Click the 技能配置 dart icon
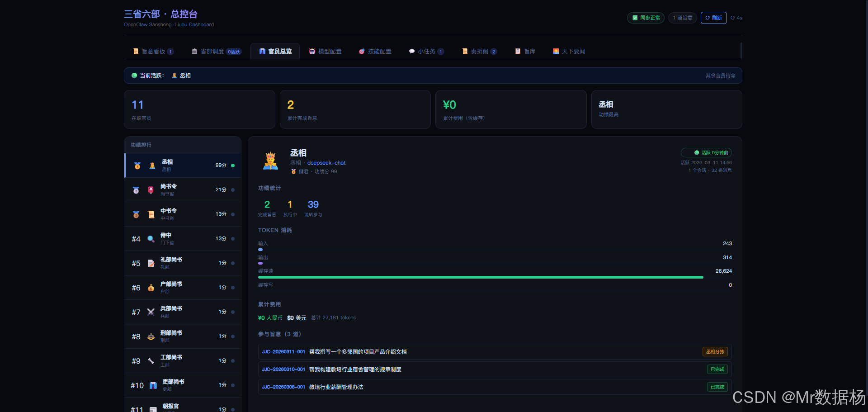This screenshot has height=412, width=868. click(x=361, y=51)
